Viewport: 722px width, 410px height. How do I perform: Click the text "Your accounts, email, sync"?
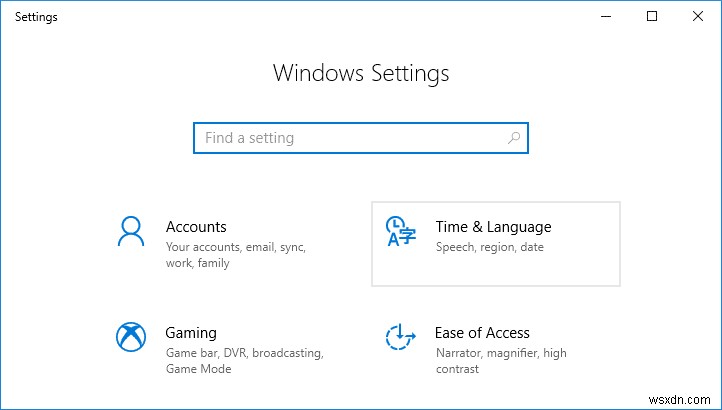pos(236,247)
